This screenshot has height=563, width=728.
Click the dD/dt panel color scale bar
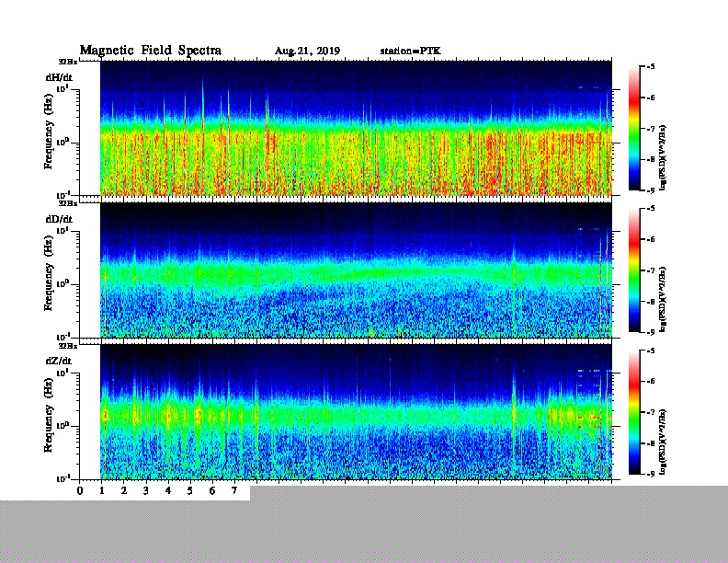click(634, 270)
